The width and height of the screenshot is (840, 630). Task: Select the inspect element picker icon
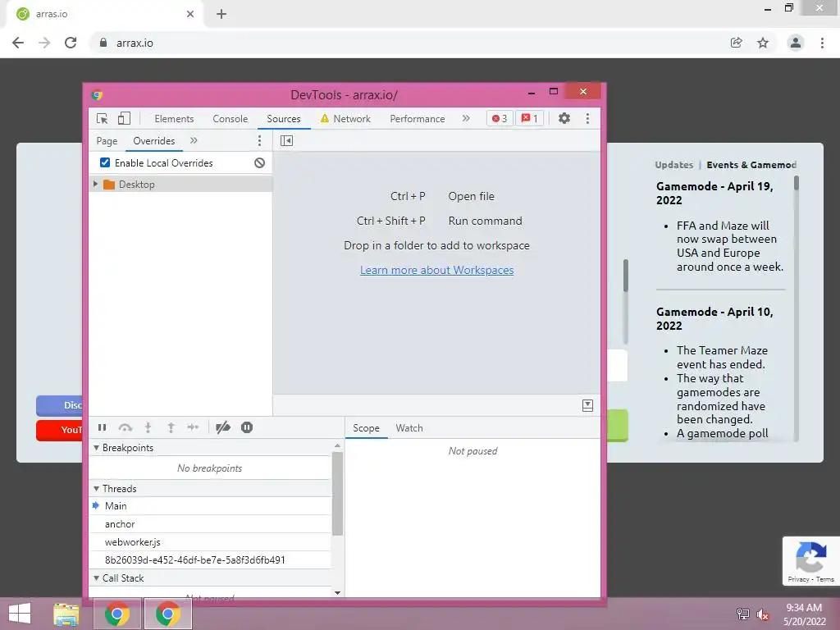pyautogui.click(x=102, y=118)
